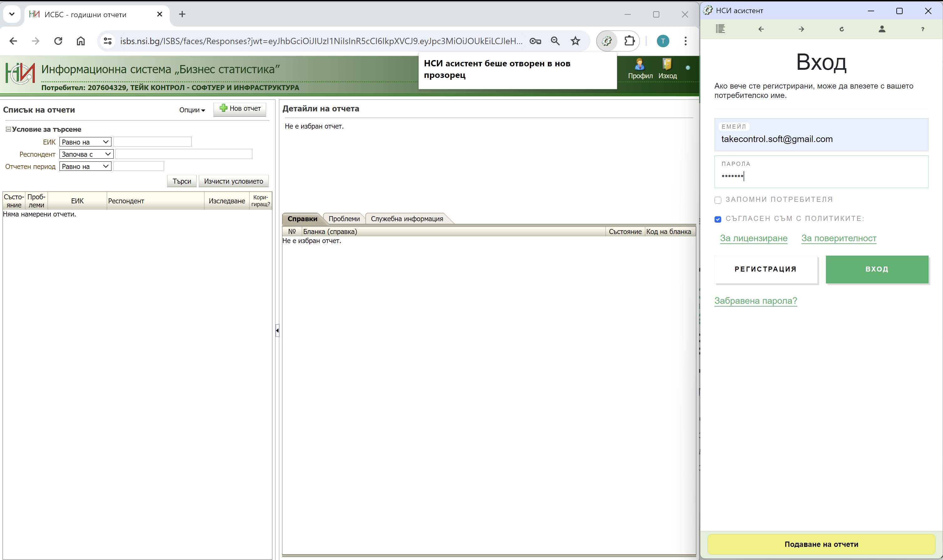Click the Подаване на отчети button

(x=821, y=544)
